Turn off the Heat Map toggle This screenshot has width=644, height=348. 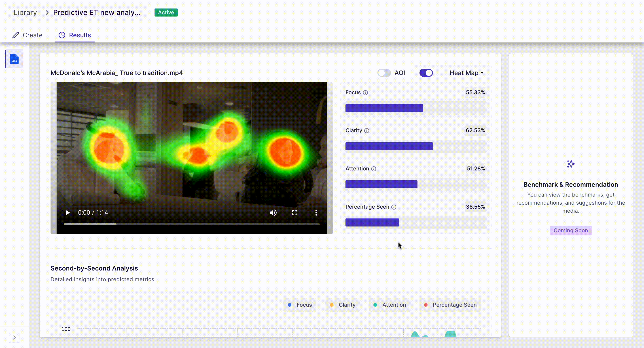[426, 73]
